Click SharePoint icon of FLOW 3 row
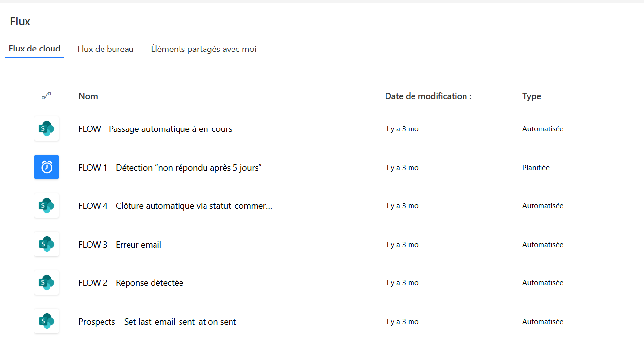 click(47, 244)
